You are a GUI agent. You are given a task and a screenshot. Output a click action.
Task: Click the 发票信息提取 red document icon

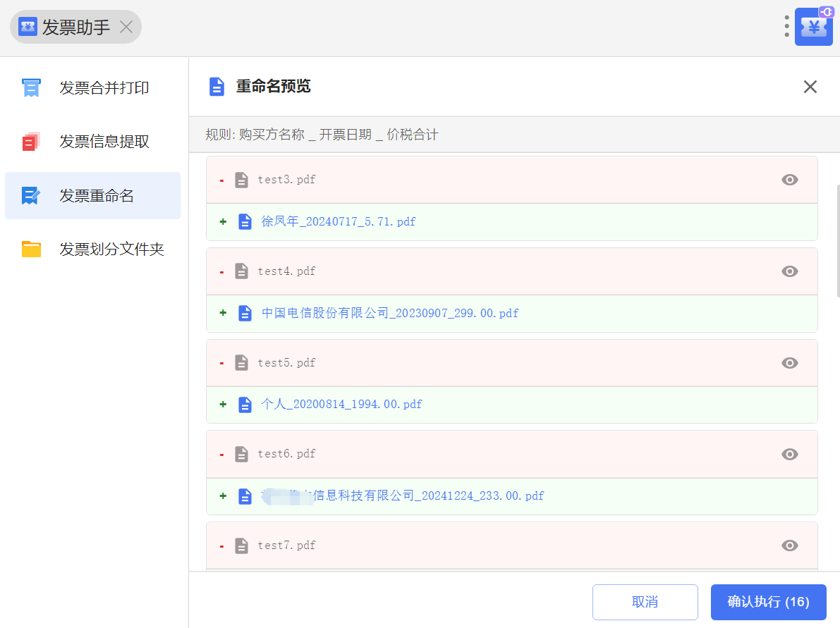pyautogui.click(x=31, y=142)
